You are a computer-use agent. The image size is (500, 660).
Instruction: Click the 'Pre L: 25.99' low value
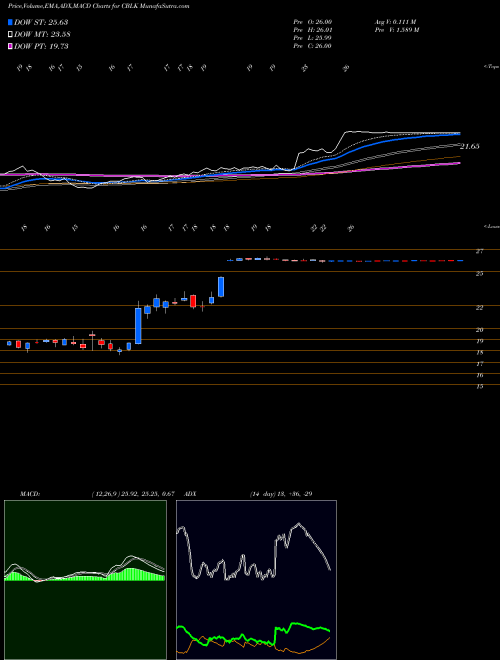pos(313,38)
